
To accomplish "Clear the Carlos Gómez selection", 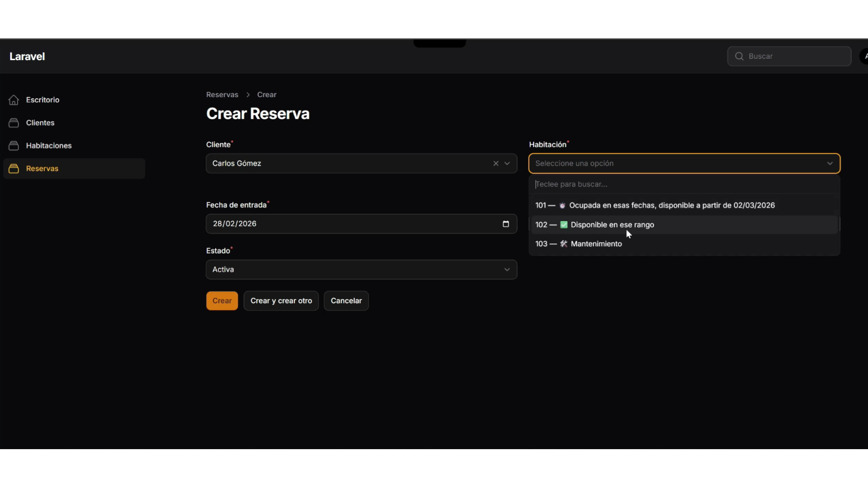I will pyautogui.click(x=495, y=164).
